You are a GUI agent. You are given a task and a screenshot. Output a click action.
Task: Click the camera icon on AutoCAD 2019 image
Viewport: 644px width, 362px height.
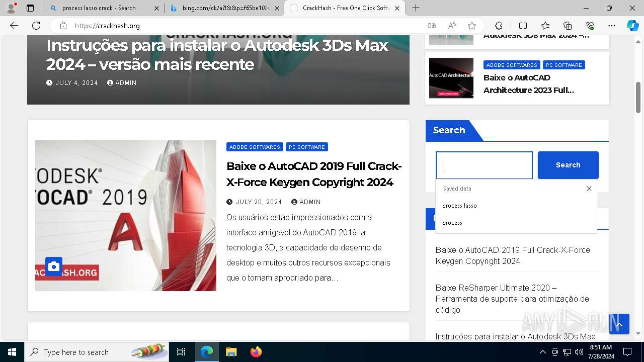point(54,266)
